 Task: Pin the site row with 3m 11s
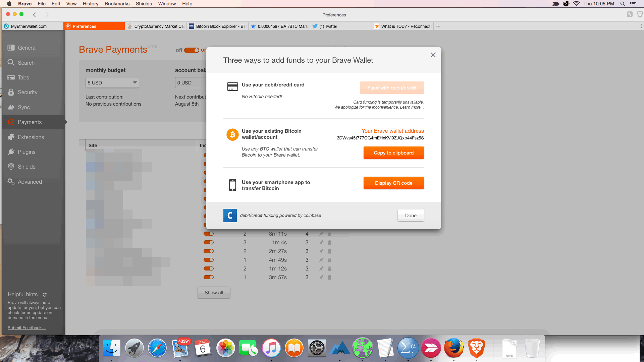pos(321,234)
